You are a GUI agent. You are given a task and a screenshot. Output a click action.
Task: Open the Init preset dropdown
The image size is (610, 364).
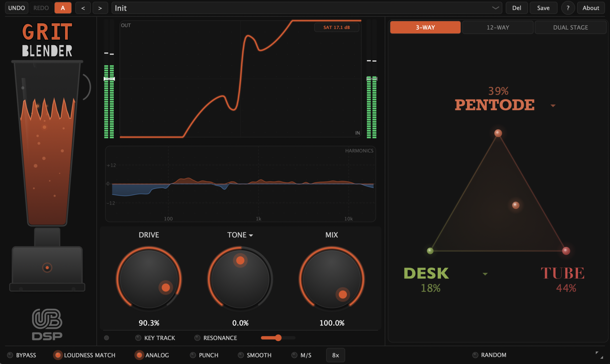pyautogui.click(x=307, y=8)
